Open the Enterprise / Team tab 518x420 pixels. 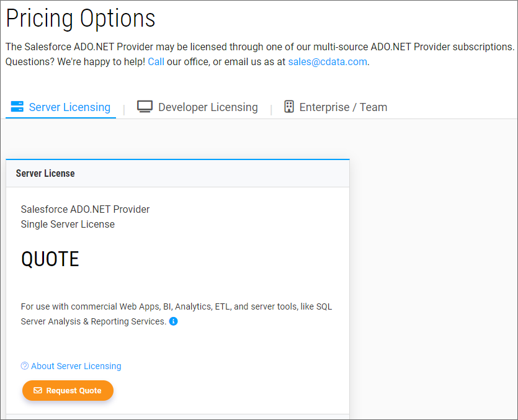(x=343, y=107)
